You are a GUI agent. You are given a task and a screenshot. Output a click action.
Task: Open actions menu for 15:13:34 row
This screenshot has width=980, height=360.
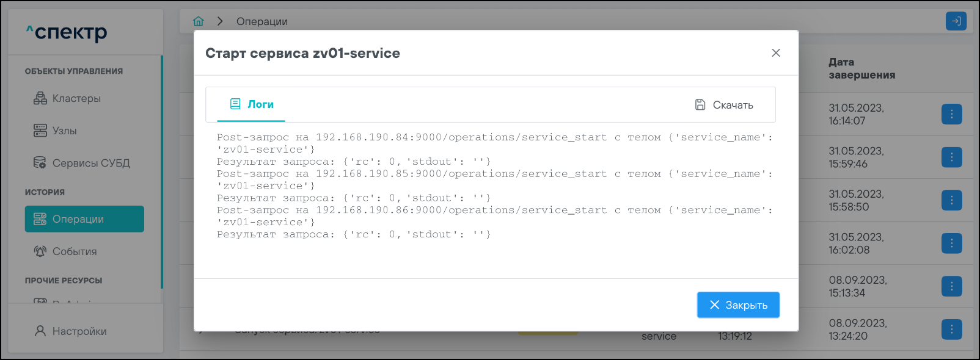point(951,286)
